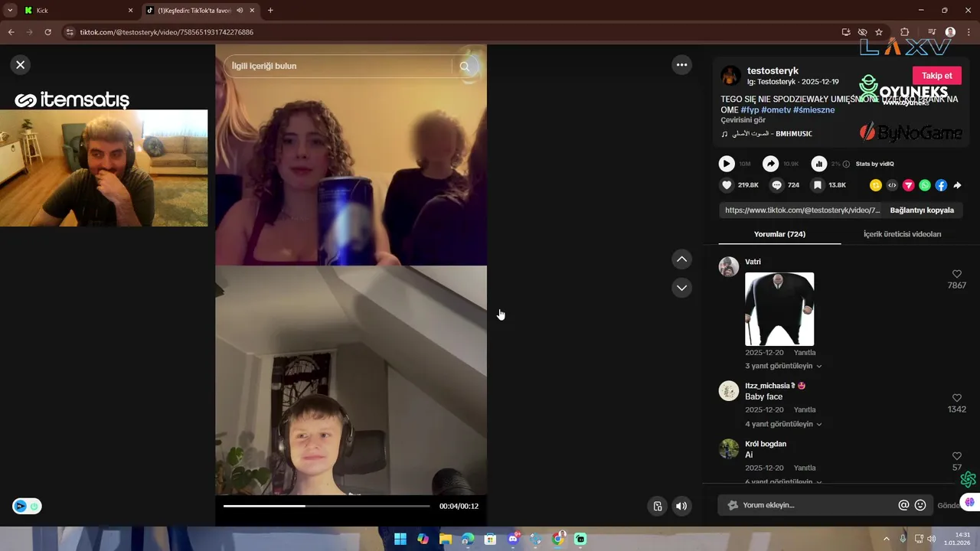This screenshot has height=551, width=980.
Task: Open Windows Start menu
Action: coord(400,539)
